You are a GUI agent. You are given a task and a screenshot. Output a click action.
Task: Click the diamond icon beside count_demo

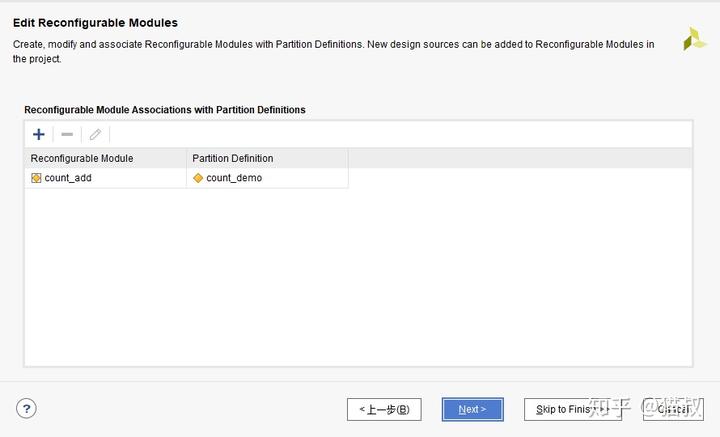coord(198,178)
